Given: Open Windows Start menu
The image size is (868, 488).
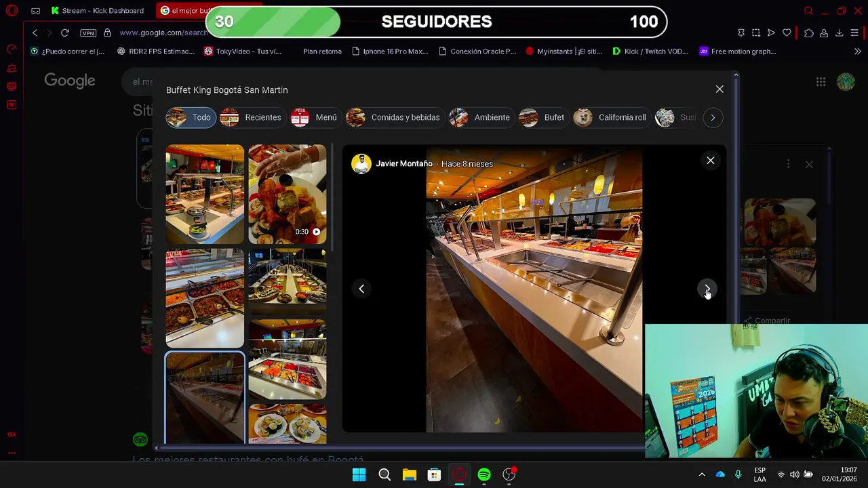Looking at the screenshot, I should tap(359, 474).
